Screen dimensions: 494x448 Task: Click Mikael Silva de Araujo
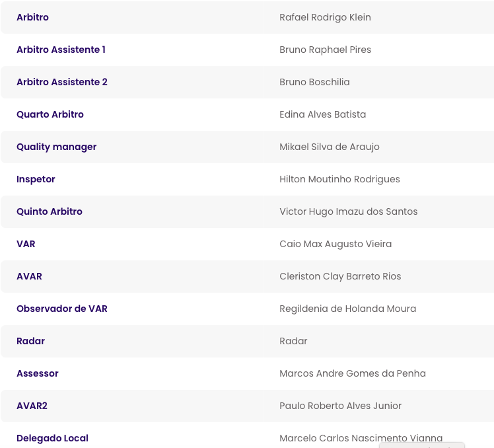[330, 147]
